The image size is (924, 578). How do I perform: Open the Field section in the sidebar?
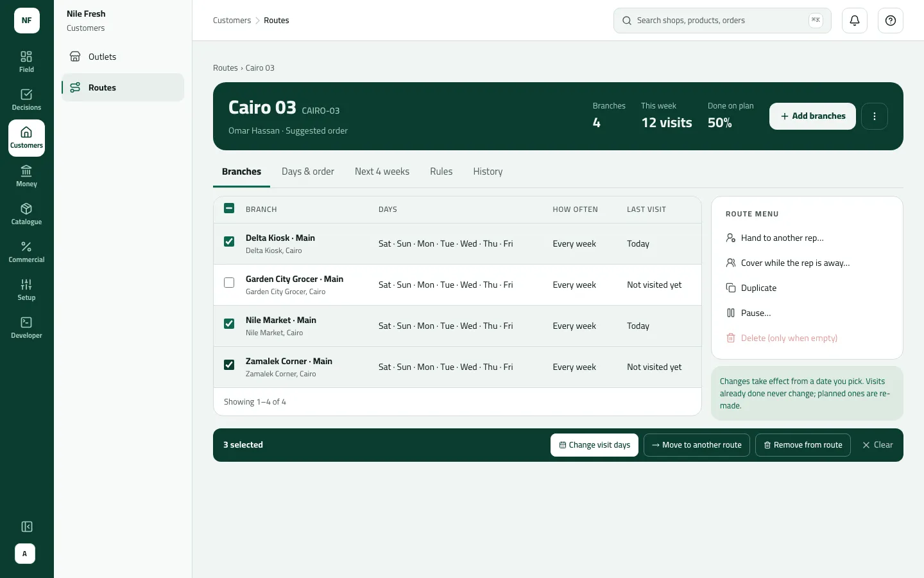[x=26, y=62]
